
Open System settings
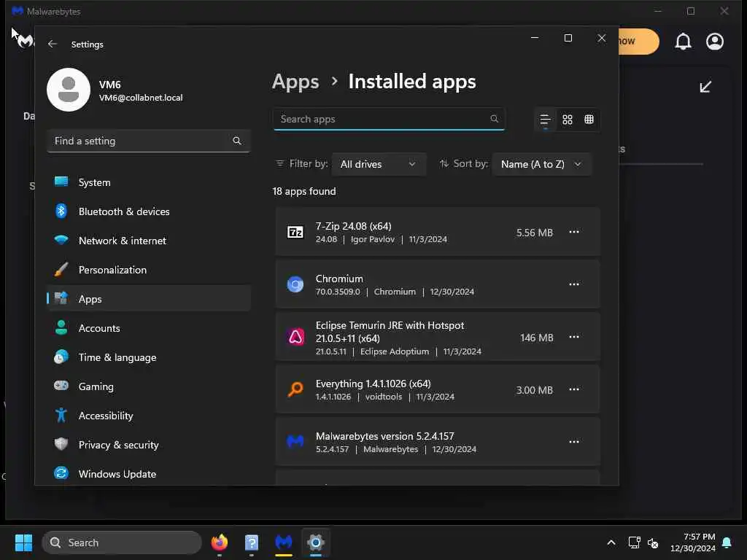149,182
